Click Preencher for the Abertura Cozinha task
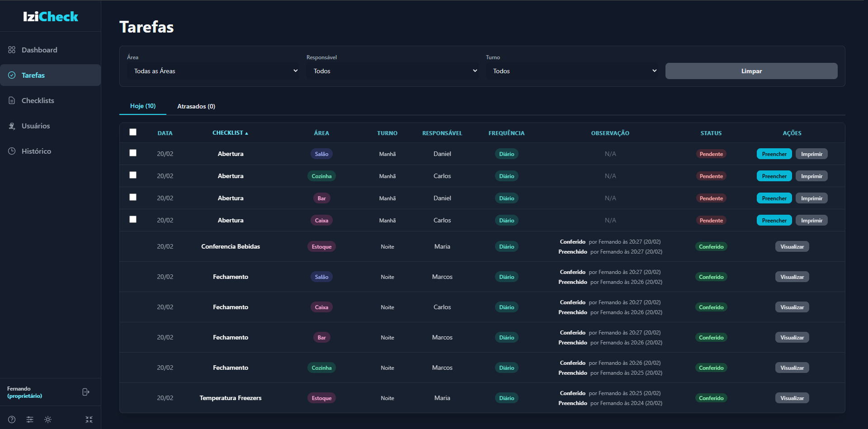This screenshot has height=429, width=868. pyautogui.click(x=774, y=176)
